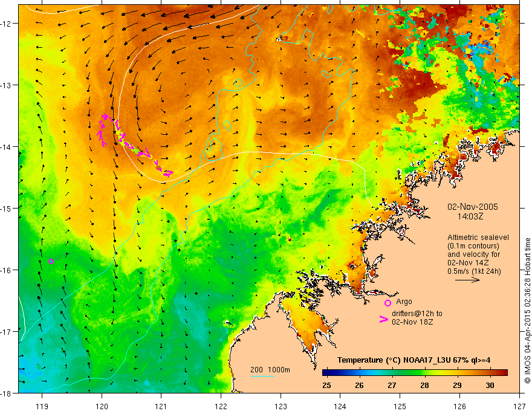532x411 pixels.
Task: Click the longitude label 127
Action: point(519,406)
